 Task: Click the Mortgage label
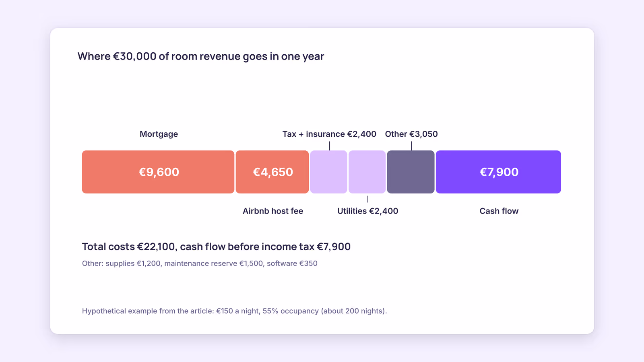(159, 134)
